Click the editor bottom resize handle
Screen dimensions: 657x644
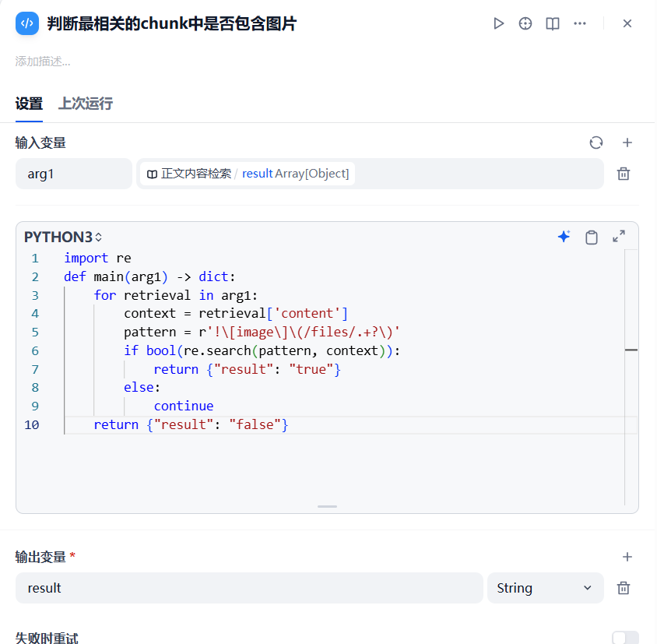click(x=327, y=506)
